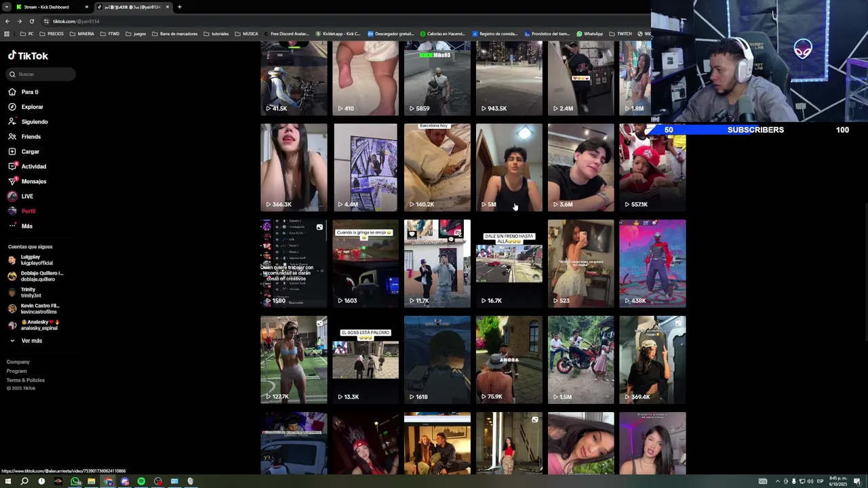Open WhatsApp from the taskbar
868x488 pixels.
point(75,481)
